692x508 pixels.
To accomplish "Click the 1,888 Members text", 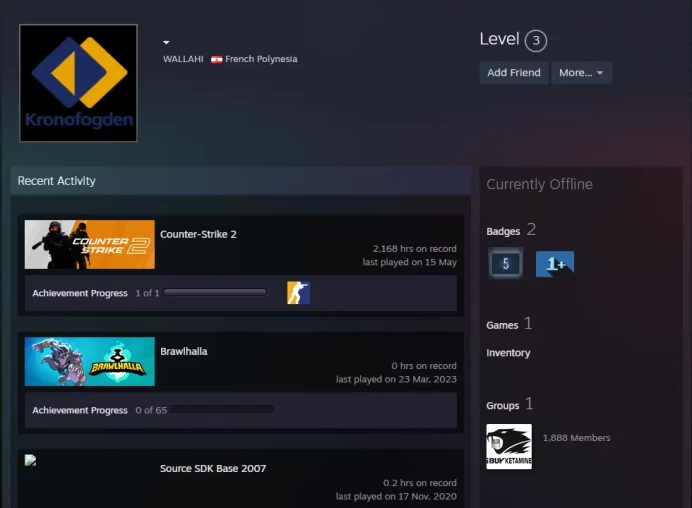I will [576, 438].
